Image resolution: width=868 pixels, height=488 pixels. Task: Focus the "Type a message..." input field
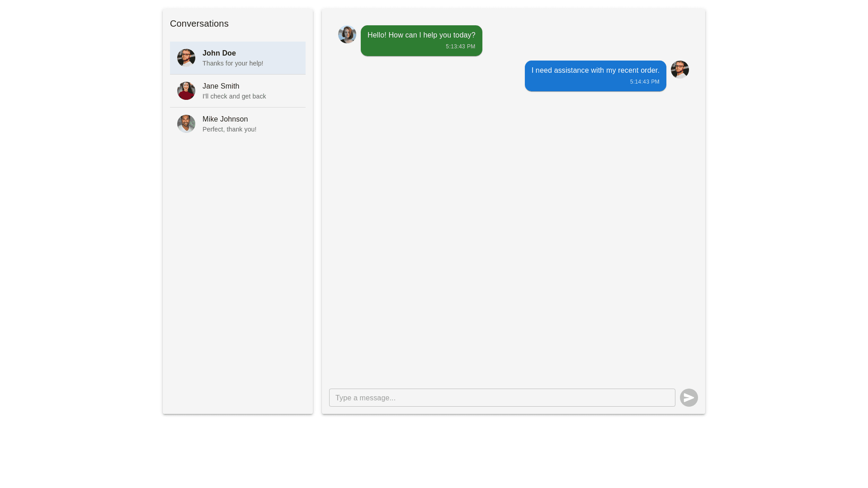pyautogui.click(x=502, y=398)
